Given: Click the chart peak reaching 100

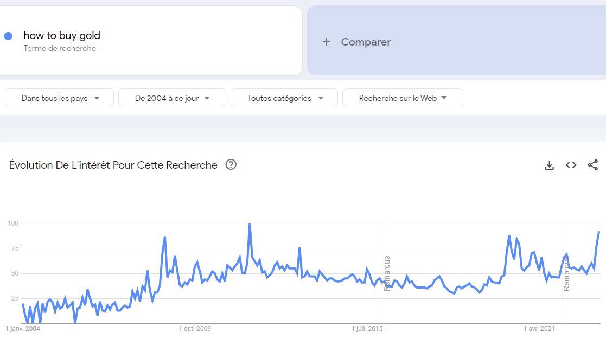Looking at the screenshot, I should (x=250, y=223).
